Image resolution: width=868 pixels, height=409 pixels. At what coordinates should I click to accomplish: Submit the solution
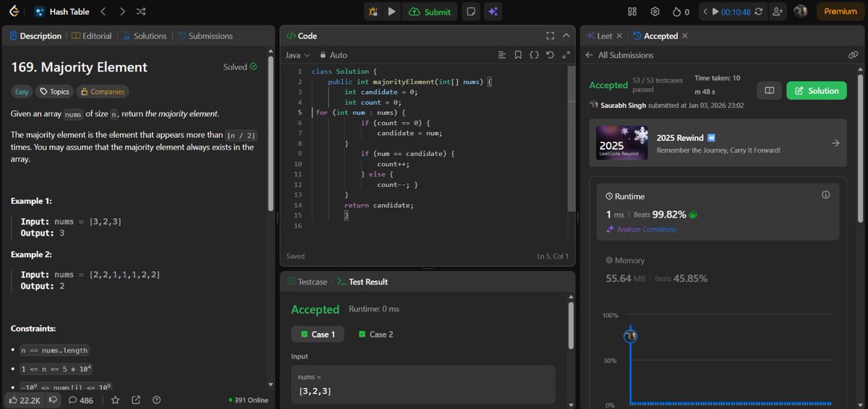coord(430,12)
